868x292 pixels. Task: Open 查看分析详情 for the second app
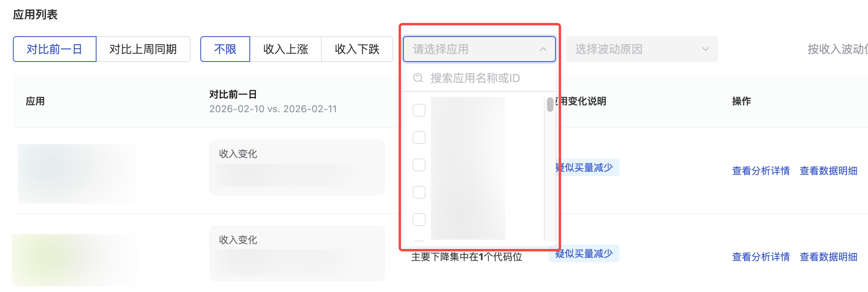(761, 257)
